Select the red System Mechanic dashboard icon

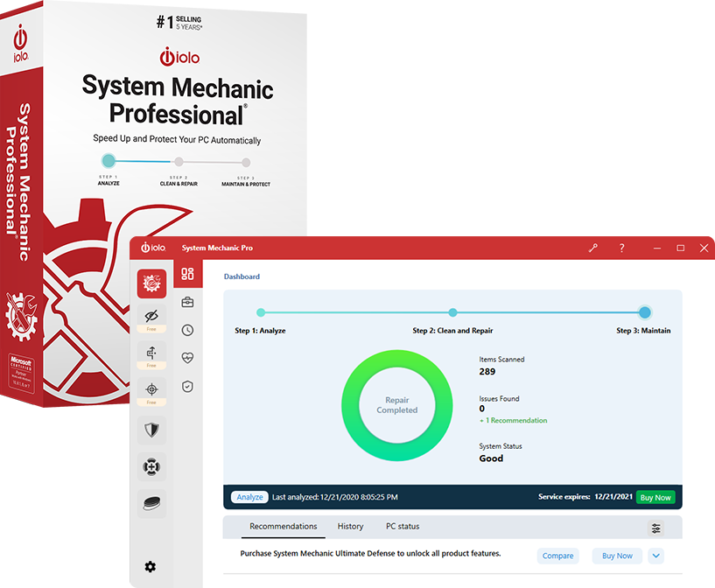coord(151,283)
